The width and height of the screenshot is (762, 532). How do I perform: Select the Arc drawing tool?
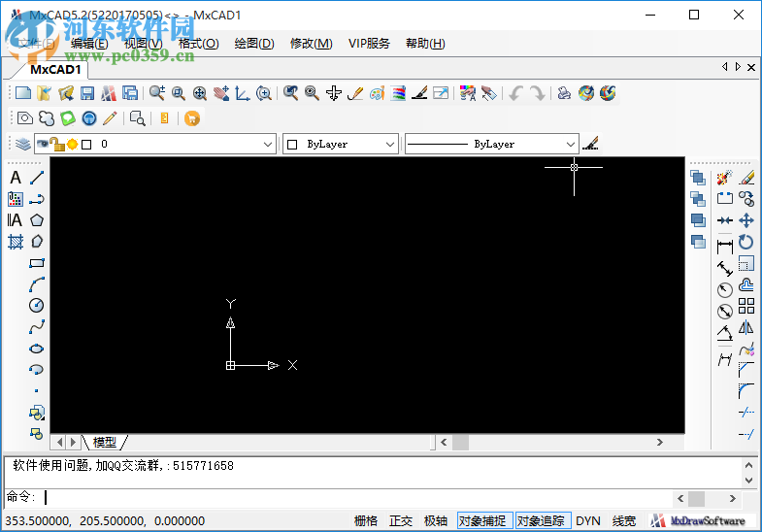pos(37,284)
